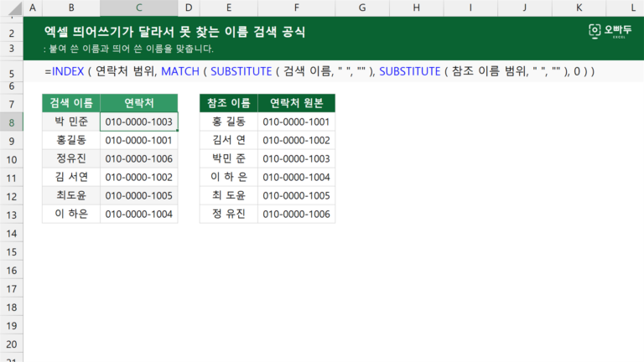Screen dimensions: 644x362
Task: Select 최도윤 cell in search names column
Action: pos(71,195)
